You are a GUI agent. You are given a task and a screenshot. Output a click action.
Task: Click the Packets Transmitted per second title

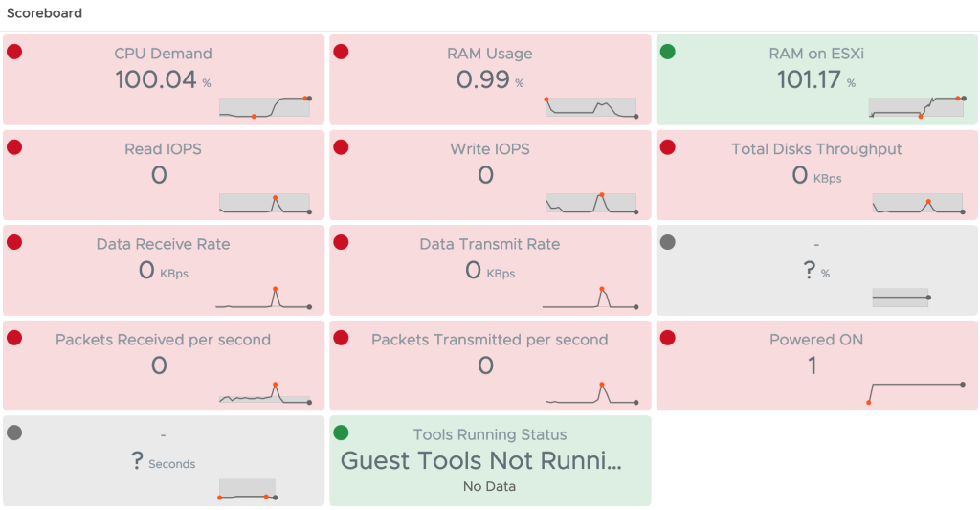pyautogui.click(x=490, y=340)
